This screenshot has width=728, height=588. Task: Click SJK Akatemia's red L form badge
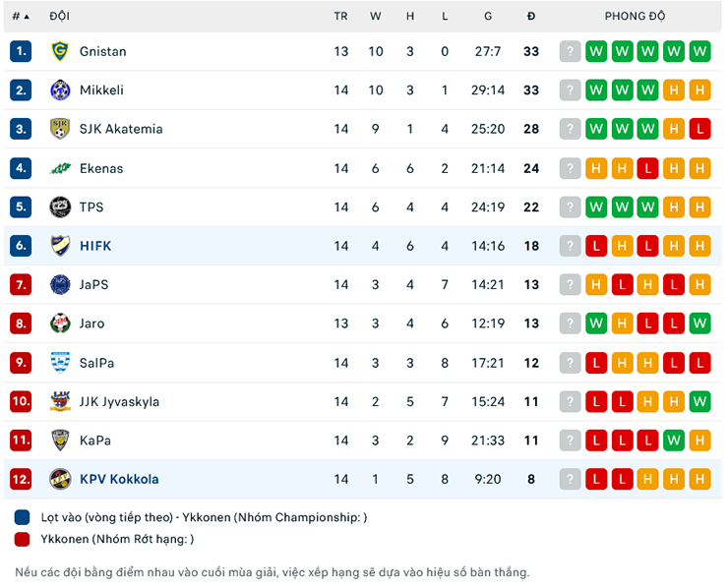[699, 129]
